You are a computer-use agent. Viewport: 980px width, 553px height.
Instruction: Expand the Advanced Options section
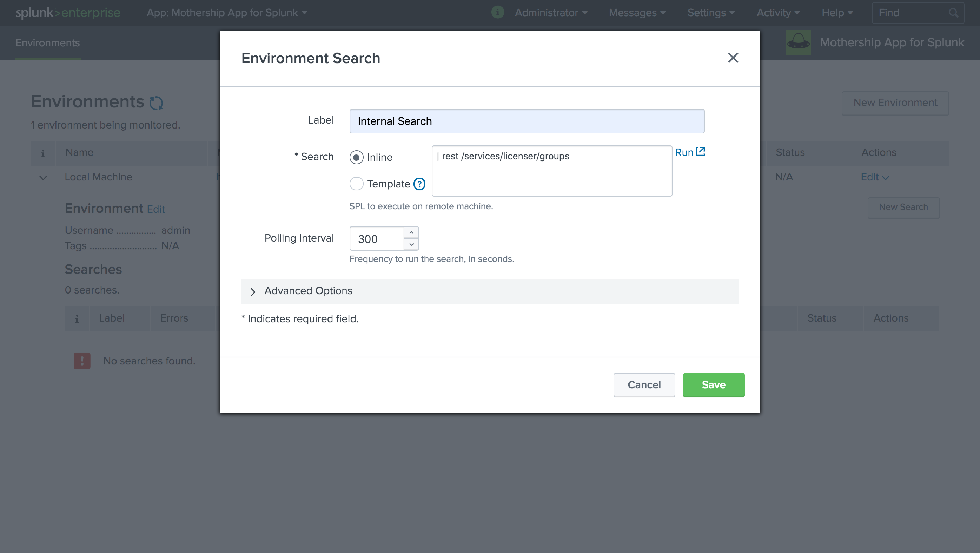(490, 291)
